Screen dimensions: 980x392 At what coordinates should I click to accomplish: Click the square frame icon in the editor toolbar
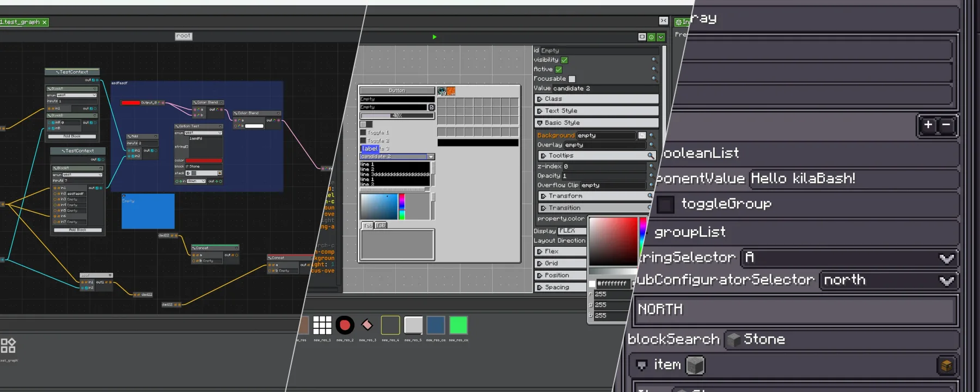[x=642, y=37]
